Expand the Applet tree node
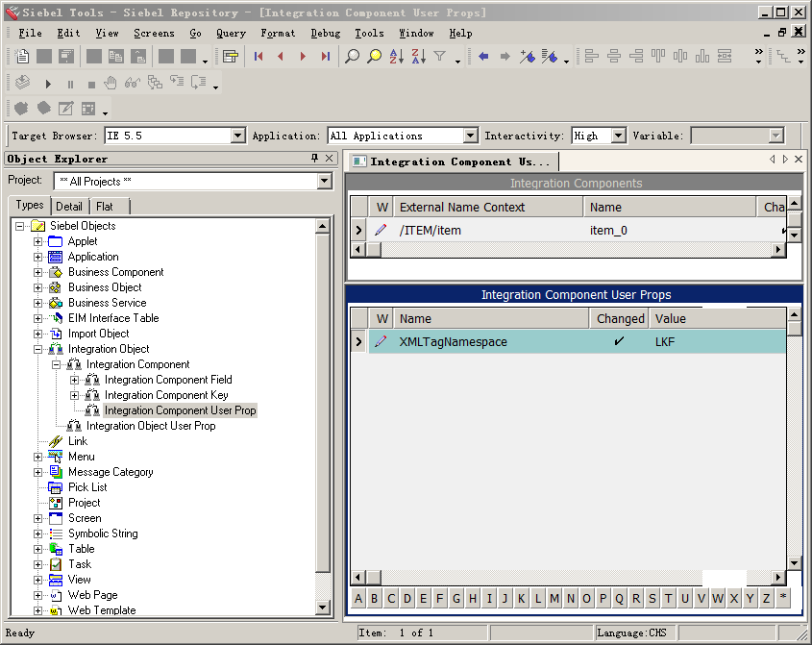The height and width of the screenshot is (645, 812). click(37, 241)
